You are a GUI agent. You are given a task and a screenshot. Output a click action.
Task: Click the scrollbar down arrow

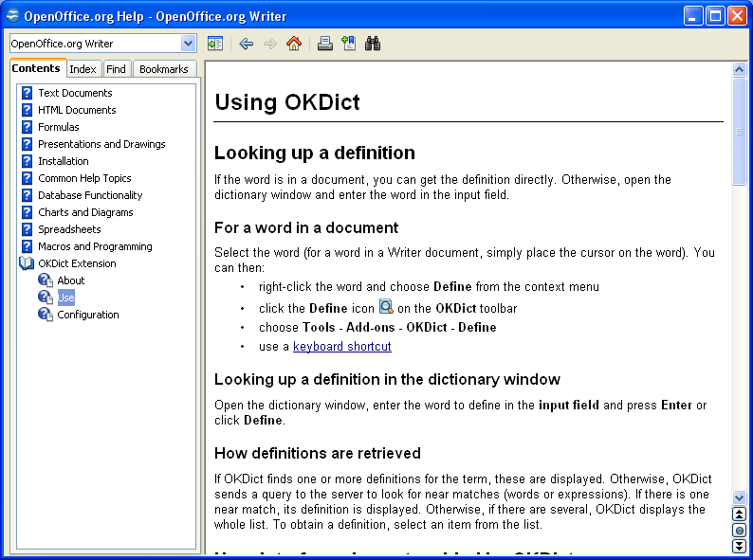click(739, 498)
